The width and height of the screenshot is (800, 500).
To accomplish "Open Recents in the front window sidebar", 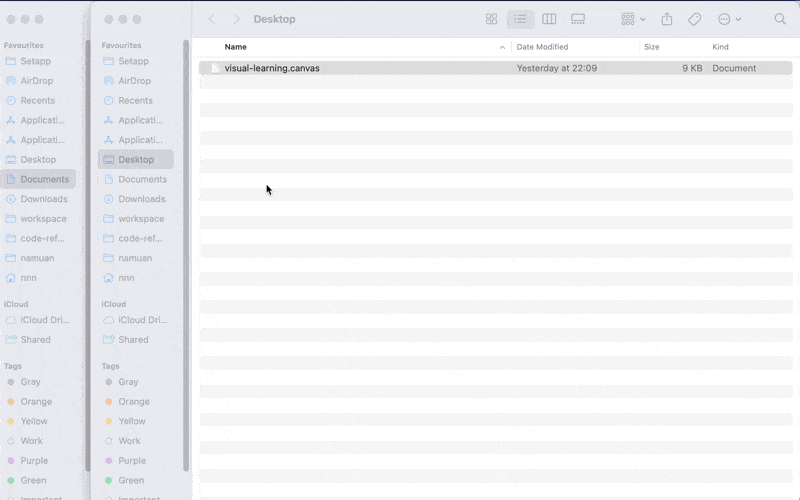I will [x=136, y=101].
